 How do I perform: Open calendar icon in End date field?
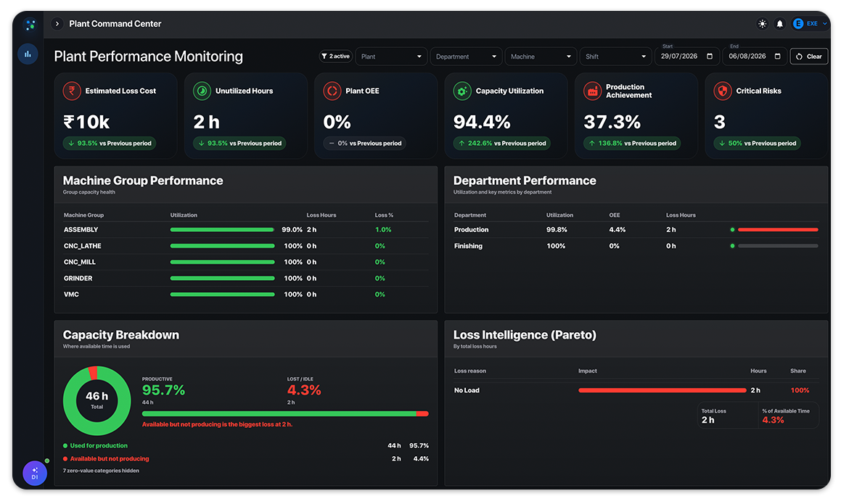[777, 57]
